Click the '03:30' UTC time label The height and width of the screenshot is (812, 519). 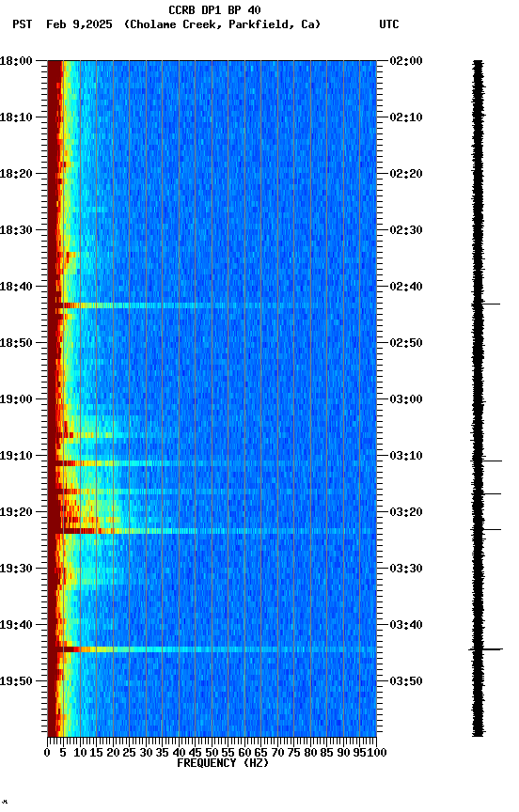[x=406, y=570]
